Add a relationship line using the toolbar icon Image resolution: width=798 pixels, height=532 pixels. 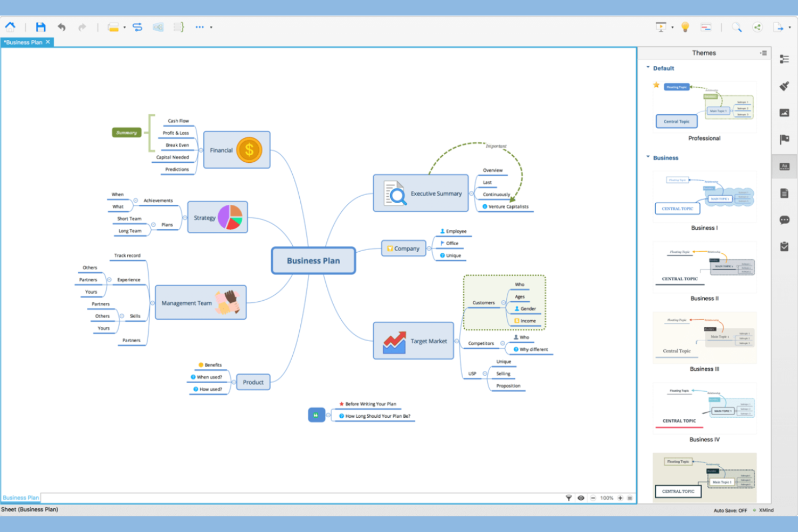(x=137, y=27)
